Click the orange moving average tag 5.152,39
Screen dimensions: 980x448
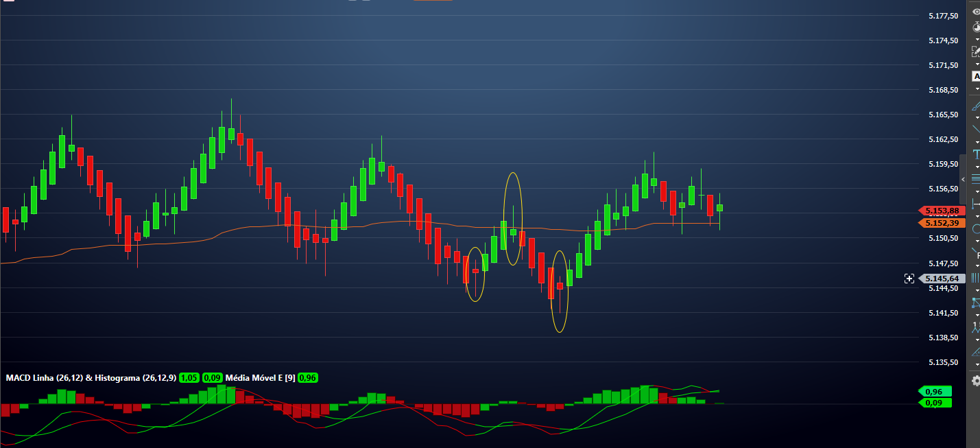point(942,223)
